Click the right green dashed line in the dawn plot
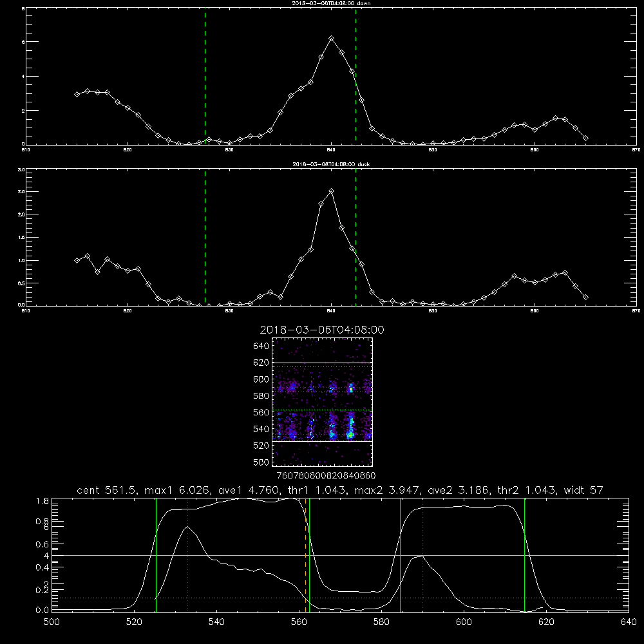 tap(355, 76)
